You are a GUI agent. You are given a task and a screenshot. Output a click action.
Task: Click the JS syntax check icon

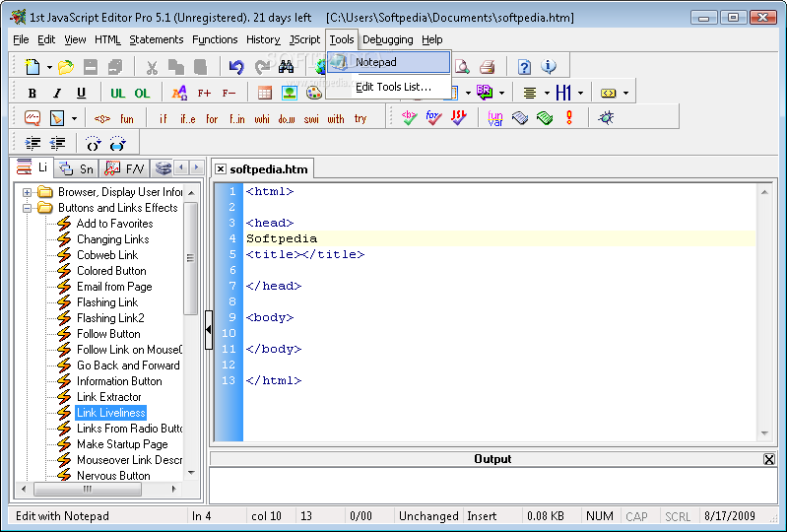(458, 118)
